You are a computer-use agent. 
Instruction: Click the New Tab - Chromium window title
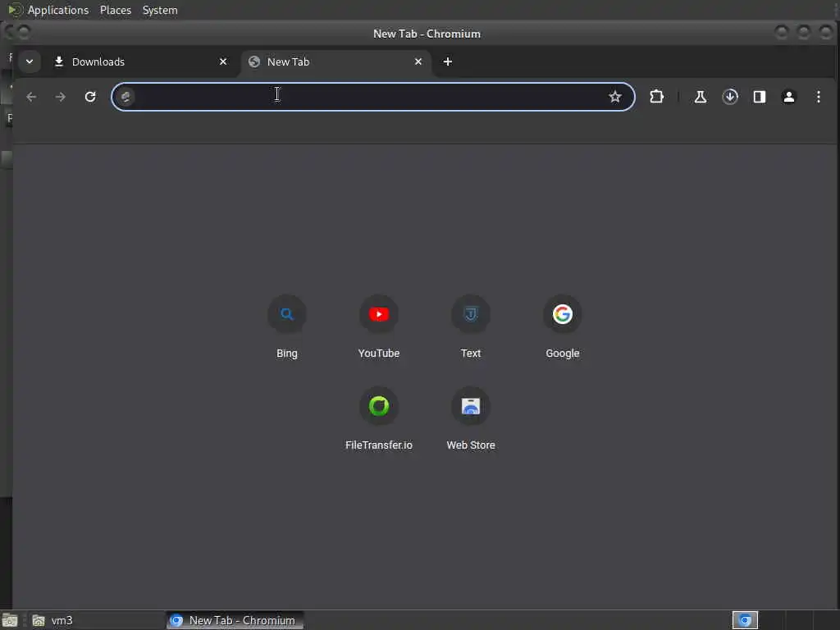coord(427,34)
